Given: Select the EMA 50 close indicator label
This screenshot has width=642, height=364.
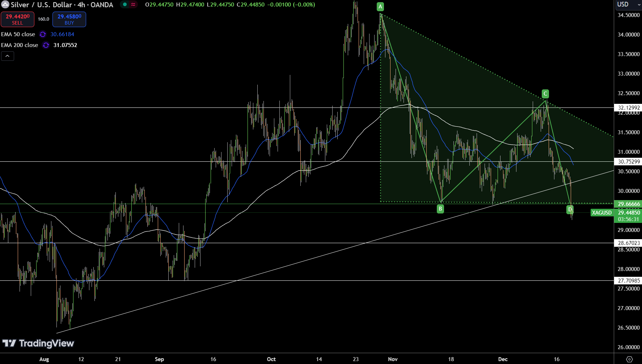Looking at the screenshot, I should [x=18, y=34].
